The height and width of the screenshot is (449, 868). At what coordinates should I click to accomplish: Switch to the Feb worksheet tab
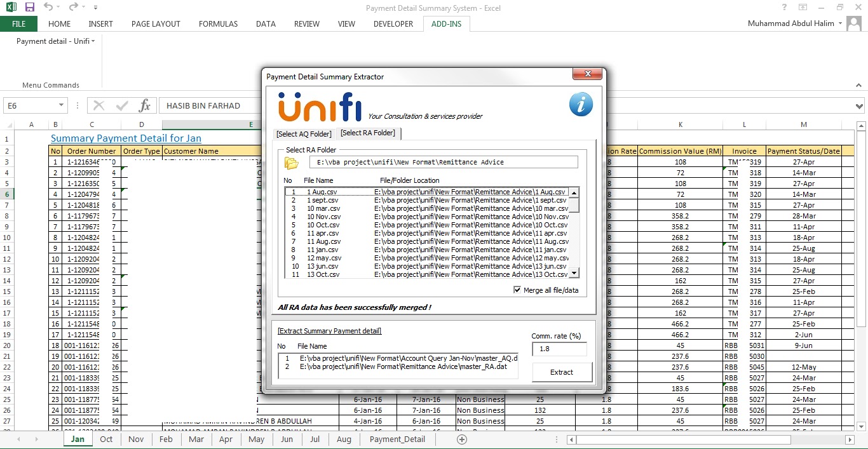[166, 439]
